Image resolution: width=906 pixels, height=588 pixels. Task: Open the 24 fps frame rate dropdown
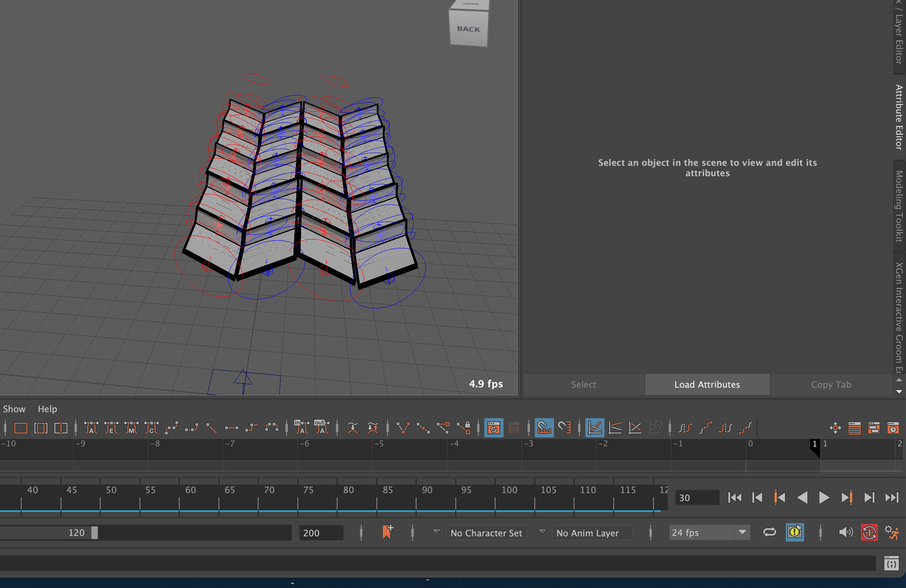[x=742, y=532]
